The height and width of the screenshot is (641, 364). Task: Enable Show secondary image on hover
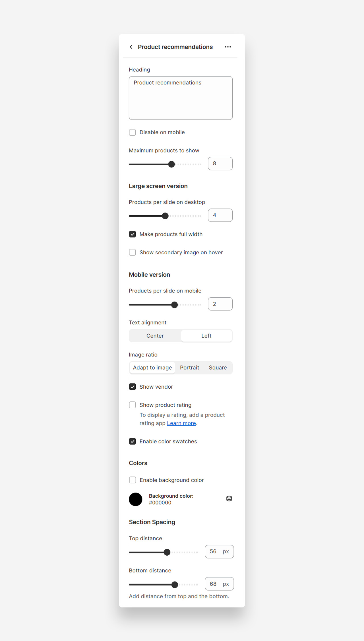(133, 252)
